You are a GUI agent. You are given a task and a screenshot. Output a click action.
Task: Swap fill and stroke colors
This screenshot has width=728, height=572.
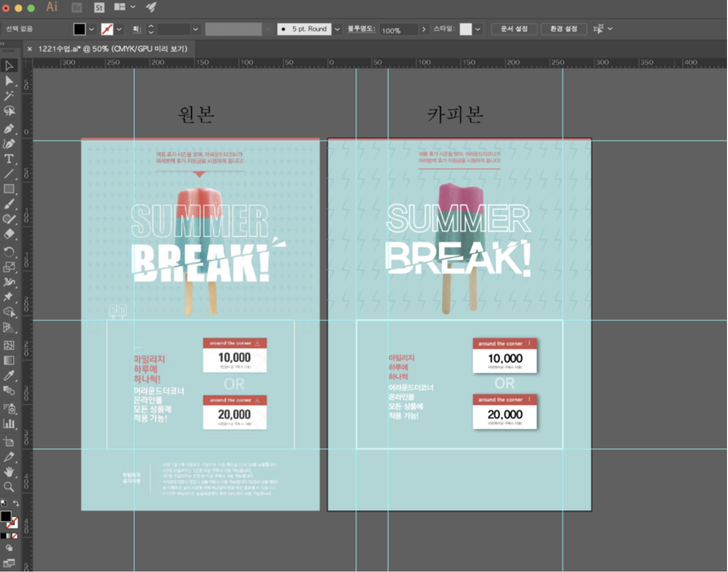click(x=15, y=503)
